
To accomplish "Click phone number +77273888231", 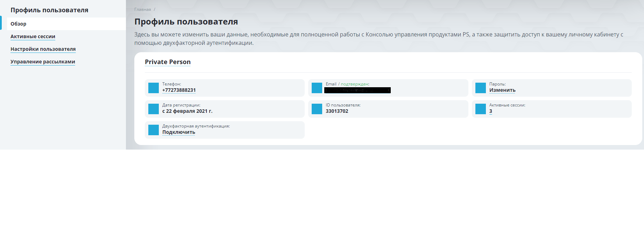I will click(179, 90).
